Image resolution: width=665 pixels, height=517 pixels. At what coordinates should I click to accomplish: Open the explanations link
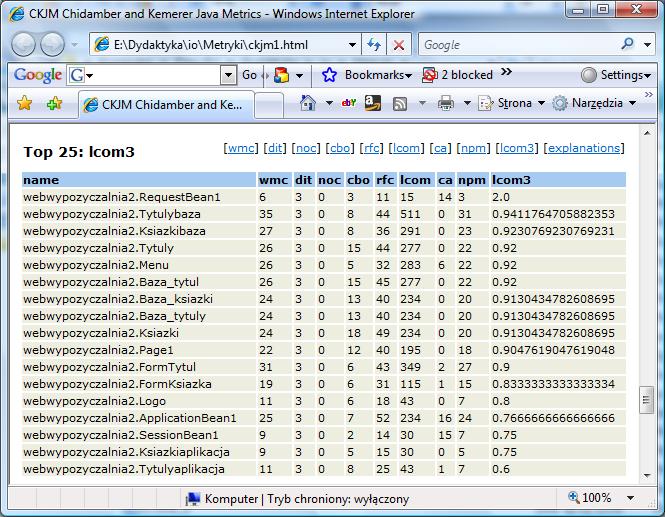click(584, 148)
